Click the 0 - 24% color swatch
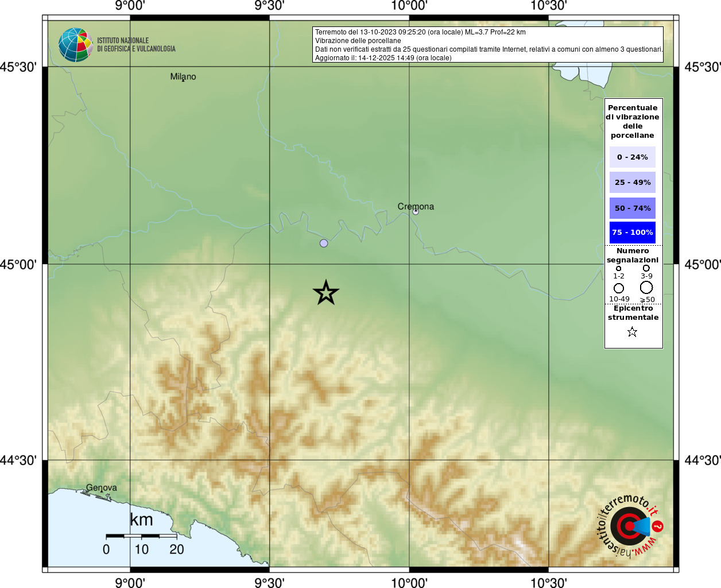This screenshot has width=721, height=588. (633, 157)
